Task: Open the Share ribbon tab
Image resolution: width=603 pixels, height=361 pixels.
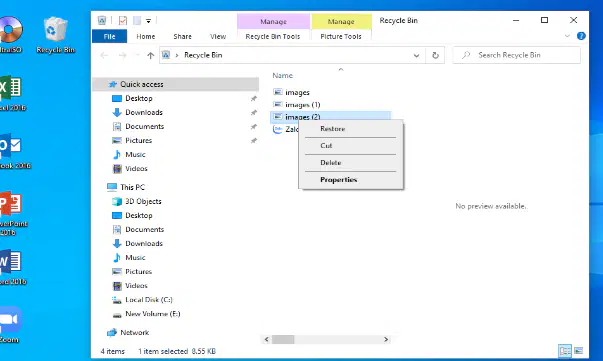Action: pos(182,36)
